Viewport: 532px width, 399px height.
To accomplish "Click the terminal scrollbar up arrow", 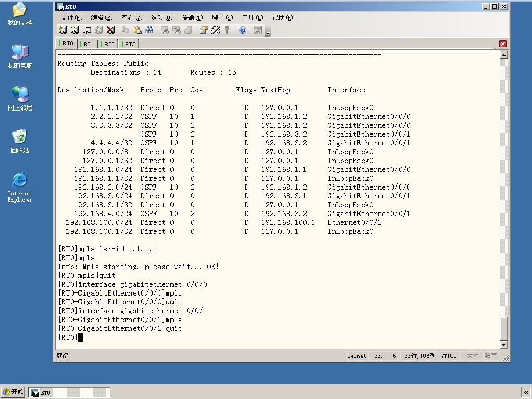I will (x=504, y=55).
